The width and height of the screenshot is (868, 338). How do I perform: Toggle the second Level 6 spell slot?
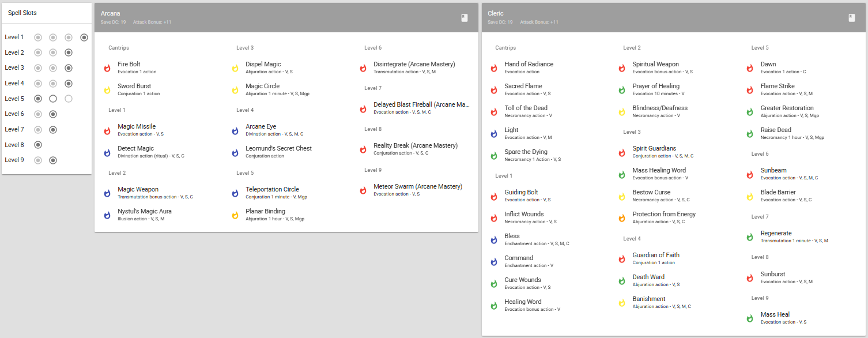(x=53, y=114)
